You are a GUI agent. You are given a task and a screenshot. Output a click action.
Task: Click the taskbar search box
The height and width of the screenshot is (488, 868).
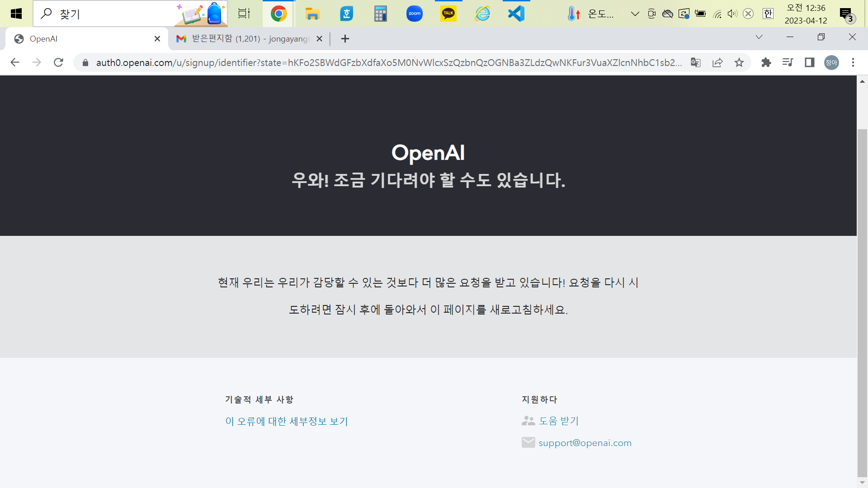pyautogui.click(x=130, y=14)
